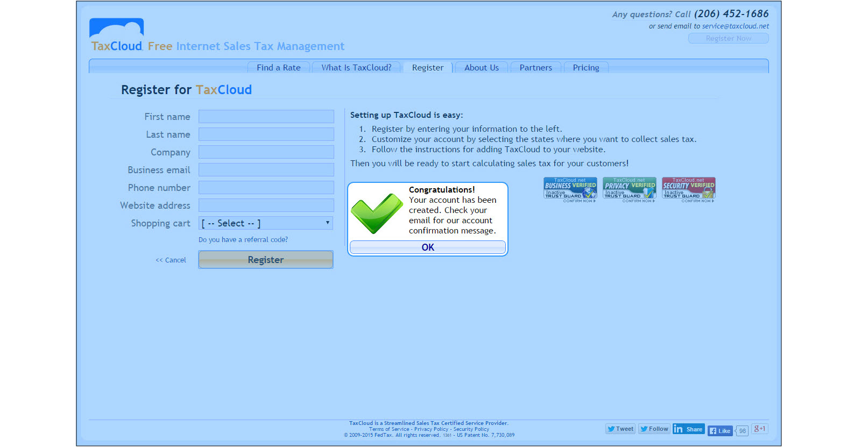Open the Security Policy footer link
Image resolution: width=868 pixels, height=447 pixels.
(x=471, y=429)
